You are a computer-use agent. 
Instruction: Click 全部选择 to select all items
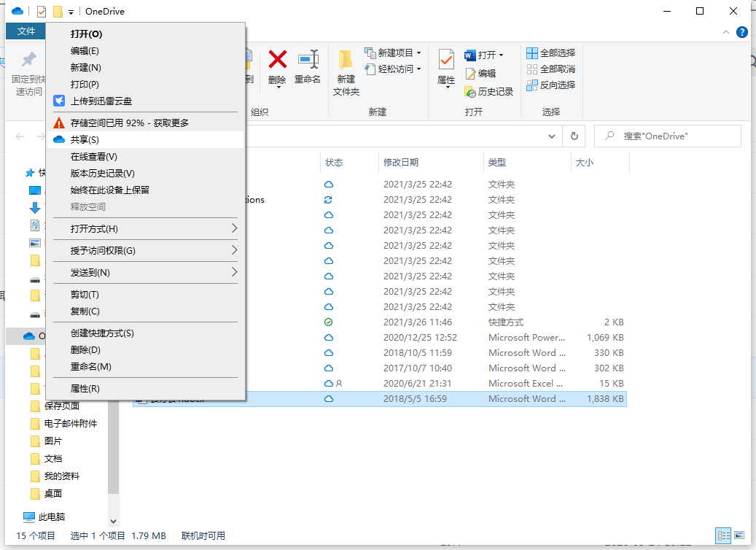[551, 53]
